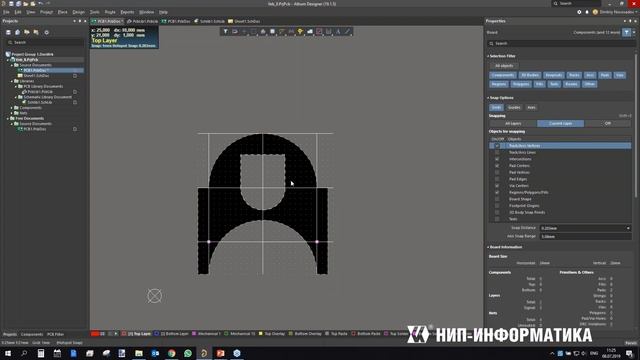Viewport: 640px width, 360px height.
Task: Click the Place Polygon Pour icon
Action: [x=310, y=31]
